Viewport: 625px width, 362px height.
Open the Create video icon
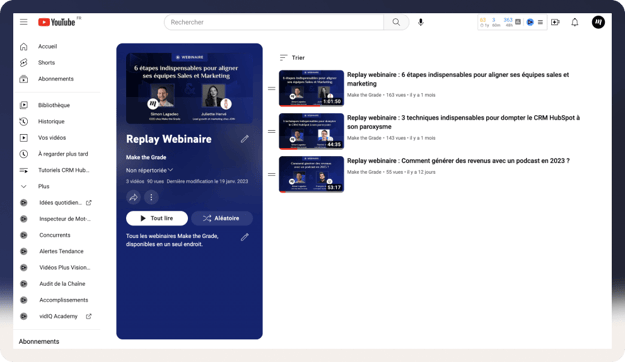pyautogui.click(x=555, y=22)
